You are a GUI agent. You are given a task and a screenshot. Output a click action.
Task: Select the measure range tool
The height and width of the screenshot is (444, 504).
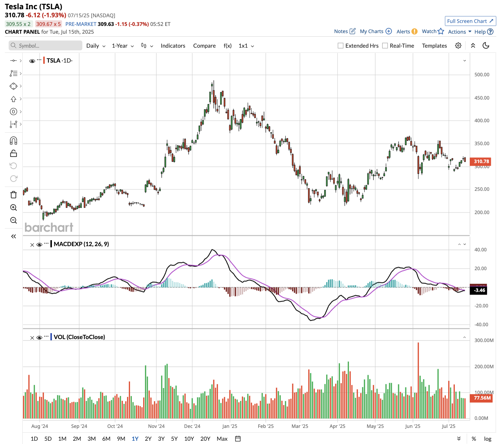pos(13,124)
